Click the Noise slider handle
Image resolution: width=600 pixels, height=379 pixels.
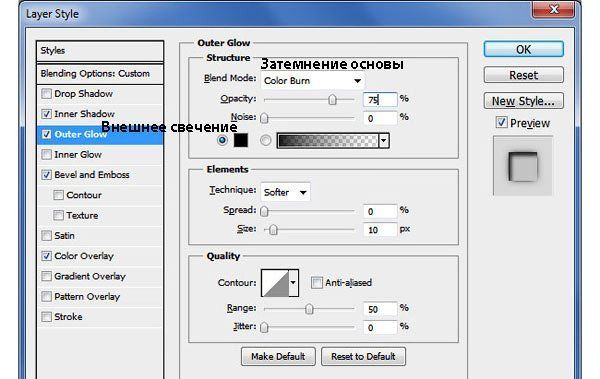tap(264, 118)
